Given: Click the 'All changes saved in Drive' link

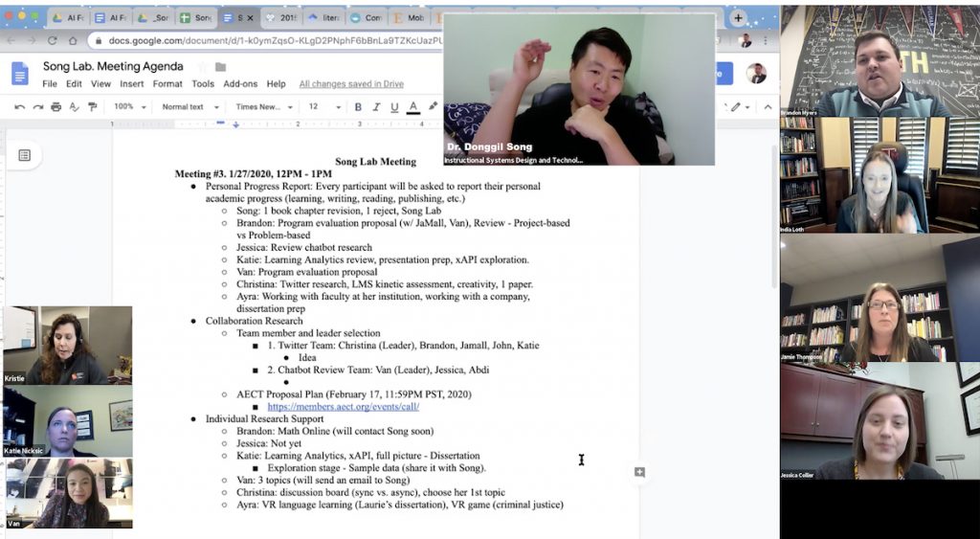Looking at the screenshot, I should 351,84.
